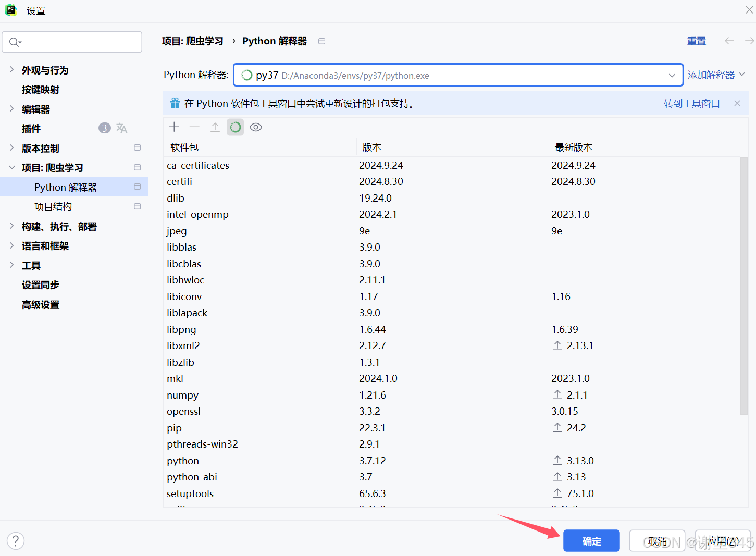
Task: Click the project-level icon beside 项目结构
Action: point(138,206)
